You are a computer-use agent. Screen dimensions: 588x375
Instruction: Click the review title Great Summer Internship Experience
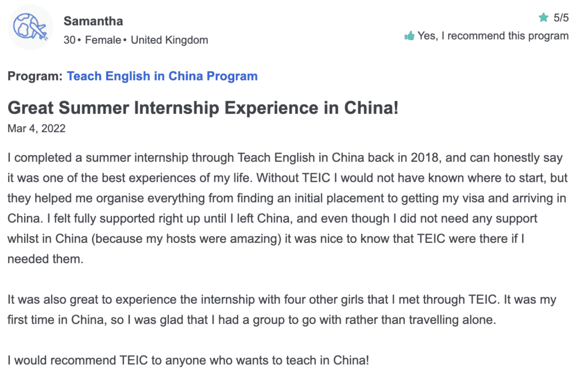[x=203, y=108]
